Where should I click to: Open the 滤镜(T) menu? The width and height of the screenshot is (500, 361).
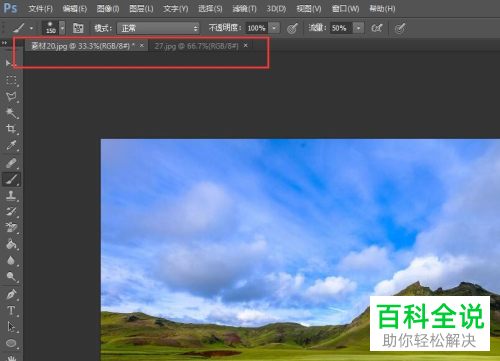tap(244, 9)
